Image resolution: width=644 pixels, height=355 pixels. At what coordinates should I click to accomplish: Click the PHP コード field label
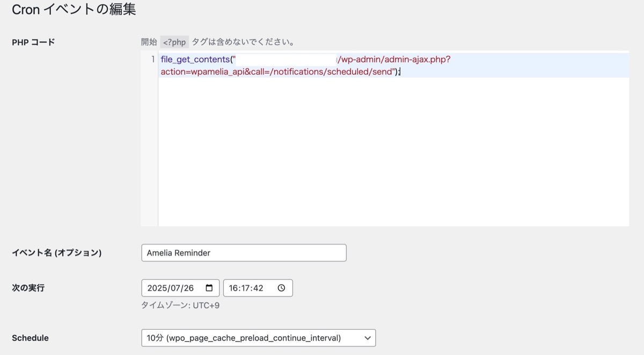tap(33, 42)
